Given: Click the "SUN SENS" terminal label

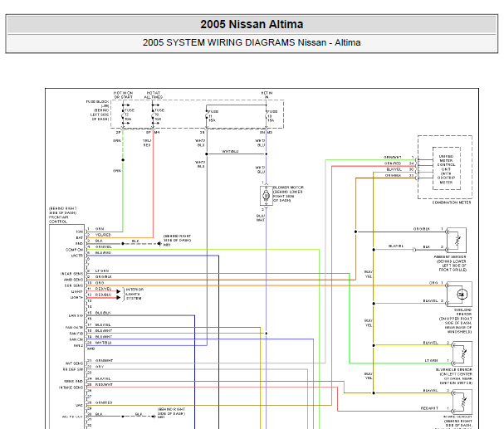Looking at the screenshot, I should (74, 285).
